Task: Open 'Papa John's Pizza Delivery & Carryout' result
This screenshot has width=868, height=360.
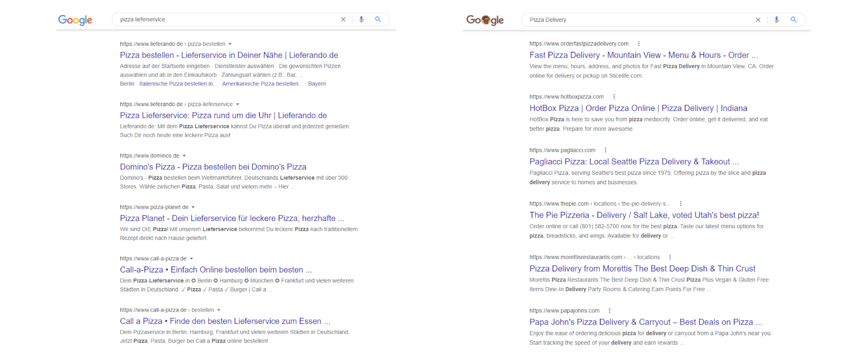Action: (x=646, y=322)
